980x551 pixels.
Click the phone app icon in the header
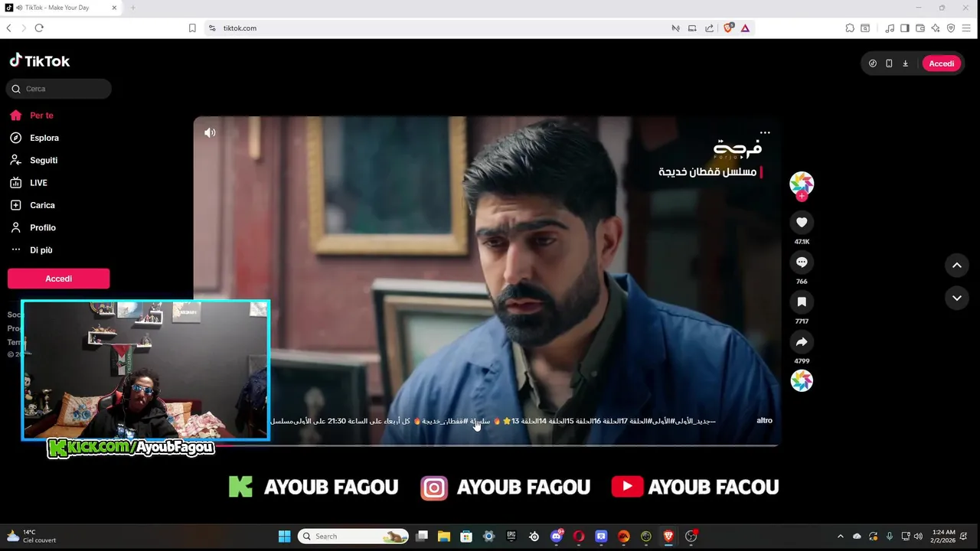[889, 64]
